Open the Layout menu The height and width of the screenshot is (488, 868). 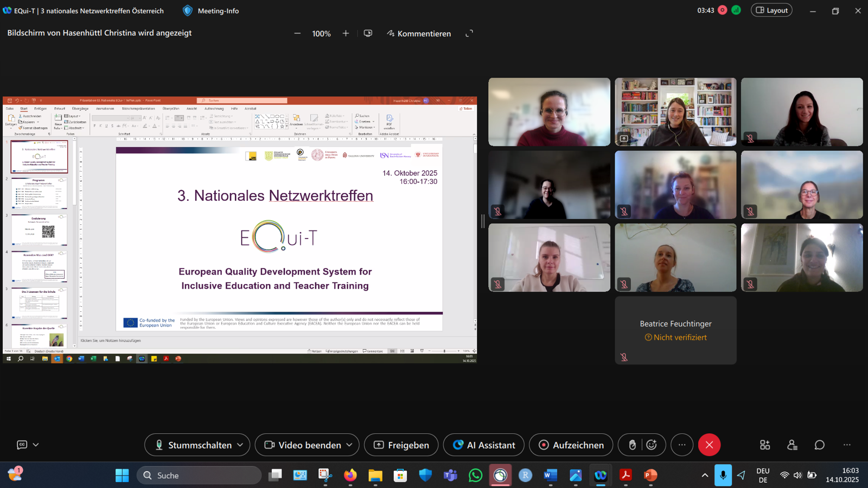[771, 10]
